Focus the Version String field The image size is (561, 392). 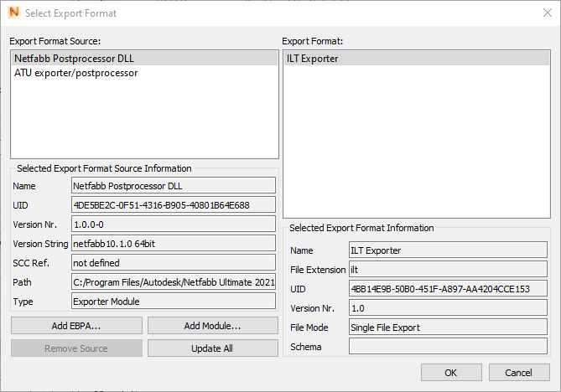point(174,243)
